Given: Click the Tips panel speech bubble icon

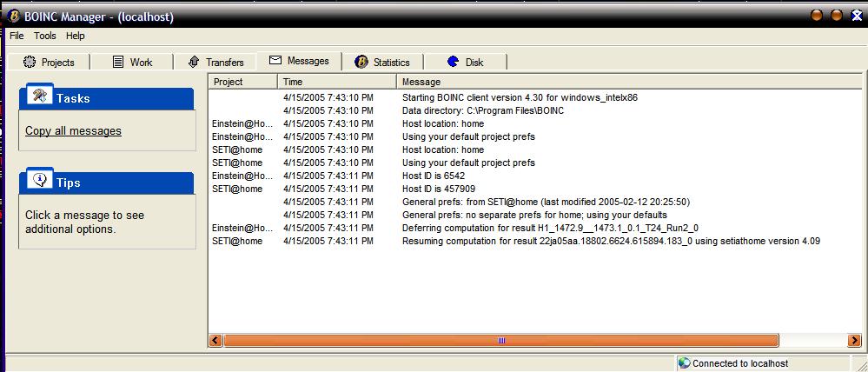Looking at the screenshot, I should (39, 180).
